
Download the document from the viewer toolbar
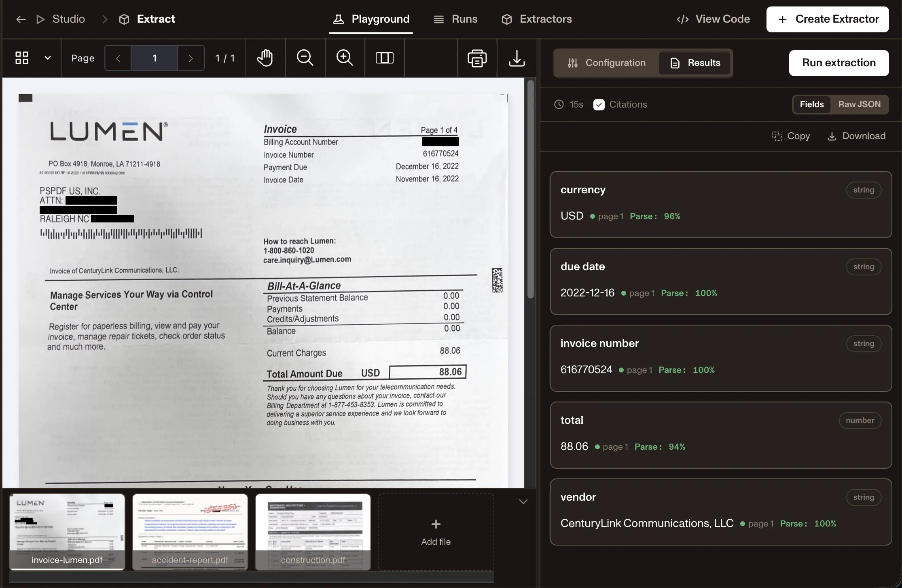517,58
